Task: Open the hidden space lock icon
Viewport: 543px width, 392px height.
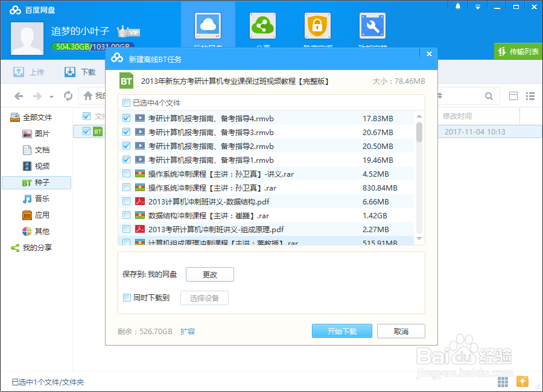Action: 317,26
